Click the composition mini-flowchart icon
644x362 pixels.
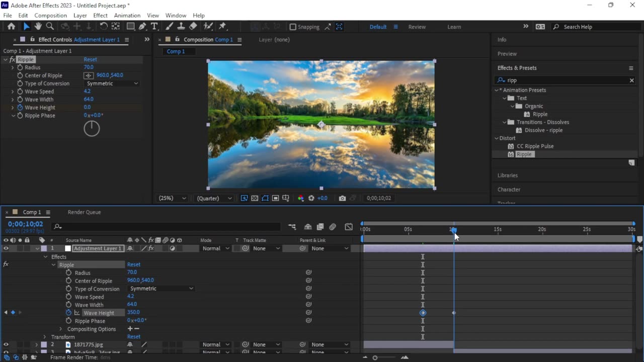point(292,227)
